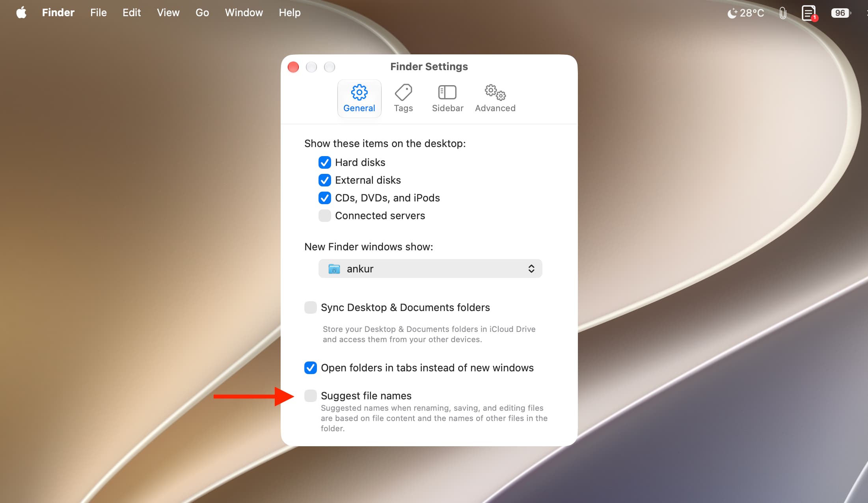
Task: Uncheck CDs, DVDs, and iPods checkbox
Action: [325, 198]
